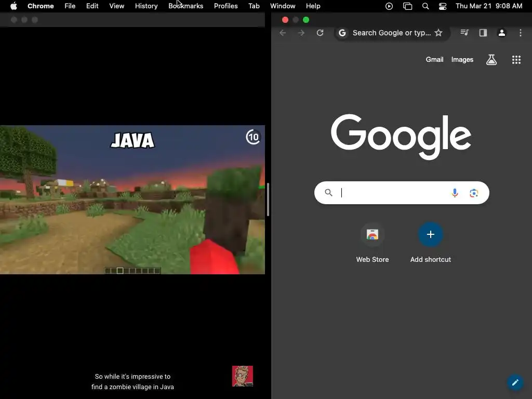Click the browser forward arrow

point(301,33)
